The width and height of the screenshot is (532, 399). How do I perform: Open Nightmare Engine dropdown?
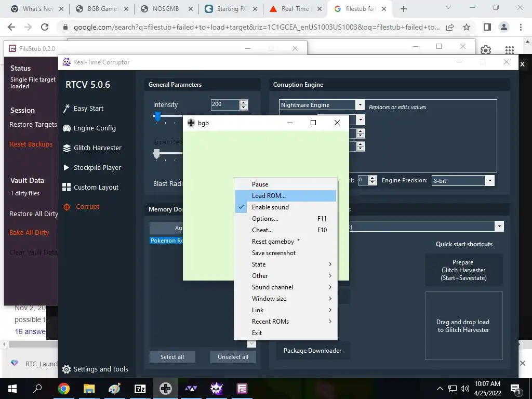click(361, 105)
